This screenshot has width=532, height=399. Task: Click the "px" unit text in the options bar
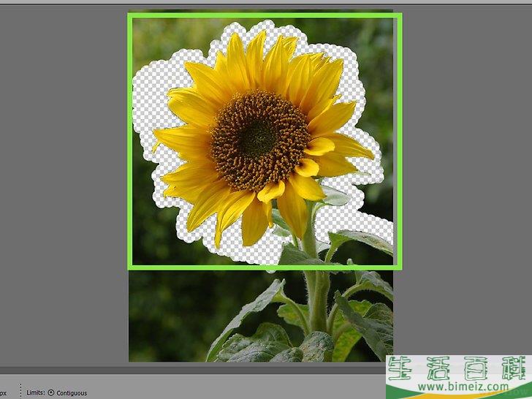pos(3,393)
